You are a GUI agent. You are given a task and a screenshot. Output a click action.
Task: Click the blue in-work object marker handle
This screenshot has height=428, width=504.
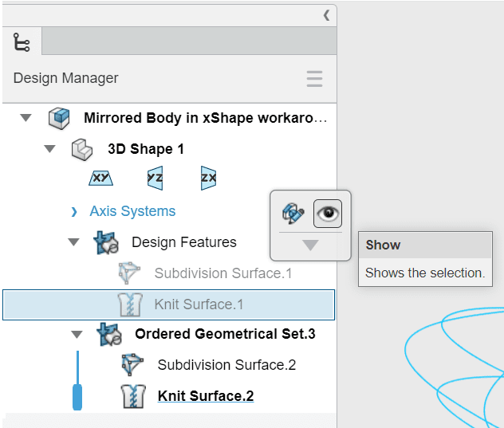(77, 396)
